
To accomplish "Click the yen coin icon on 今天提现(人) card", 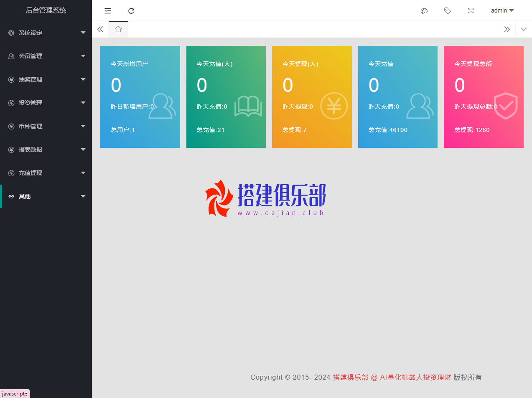I will click(334, 106).
